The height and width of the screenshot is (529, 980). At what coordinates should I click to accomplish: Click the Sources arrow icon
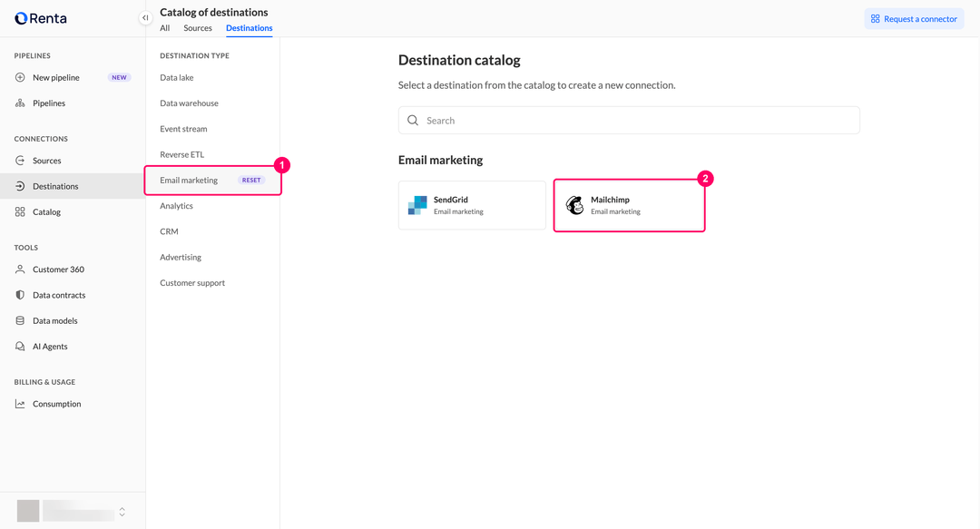coord(20,161)
